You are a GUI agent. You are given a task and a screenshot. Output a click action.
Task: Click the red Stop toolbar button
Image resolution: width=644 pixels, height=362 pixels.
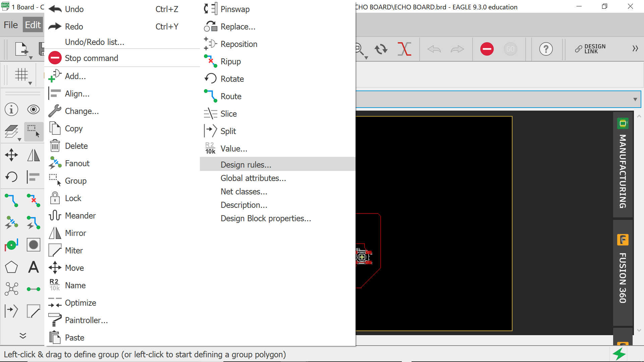coord(487,49)
